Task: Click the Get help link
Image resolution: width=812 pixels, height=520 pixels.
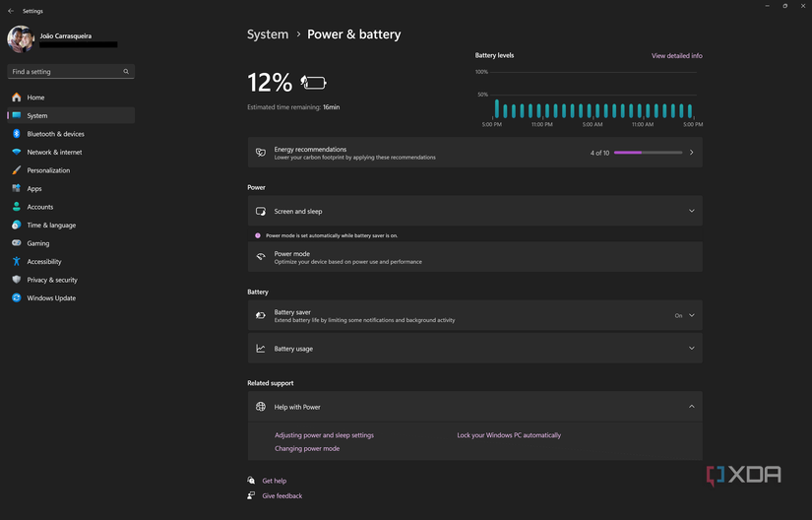Action: [x=274, y=481]
